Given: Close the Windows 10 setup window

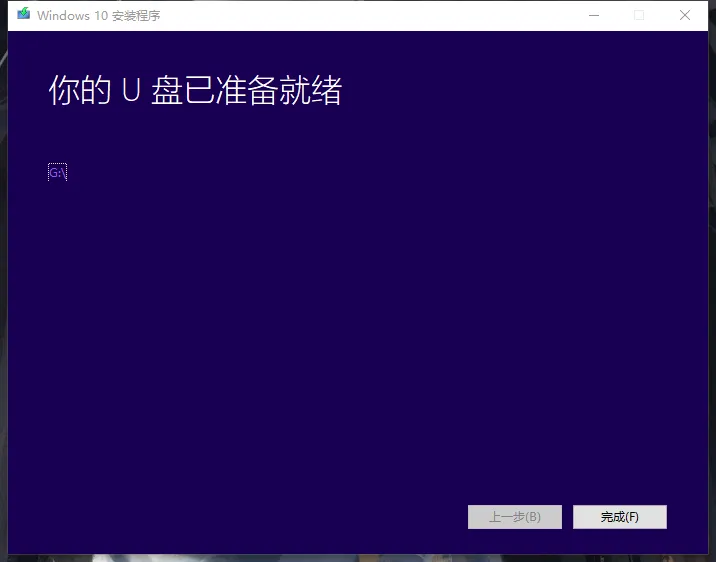Looking at the screenshot, I should click(685, 15).
